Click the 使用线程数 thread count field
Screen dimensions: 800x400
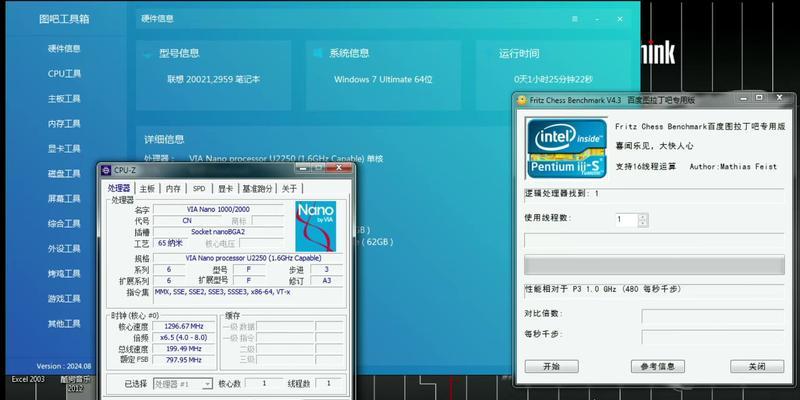point(627,220)
